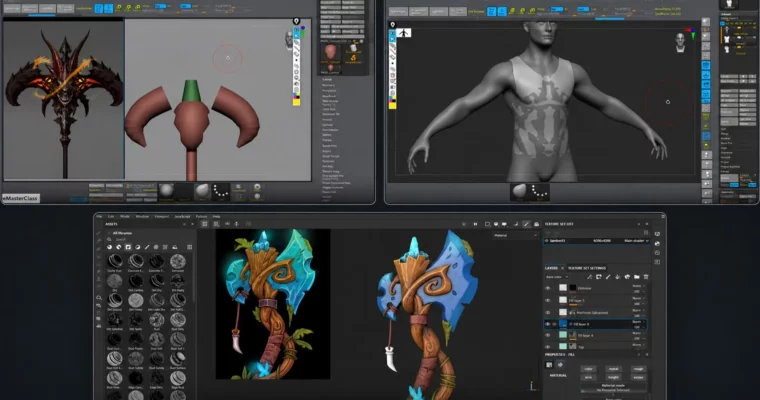Select the materials filter icon in Assets
Screen dimensions: 760x400
[x=110, y=247]
